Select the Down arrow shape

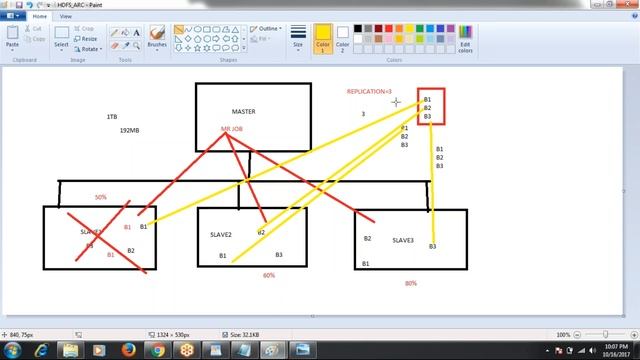(x=179, y=48)
